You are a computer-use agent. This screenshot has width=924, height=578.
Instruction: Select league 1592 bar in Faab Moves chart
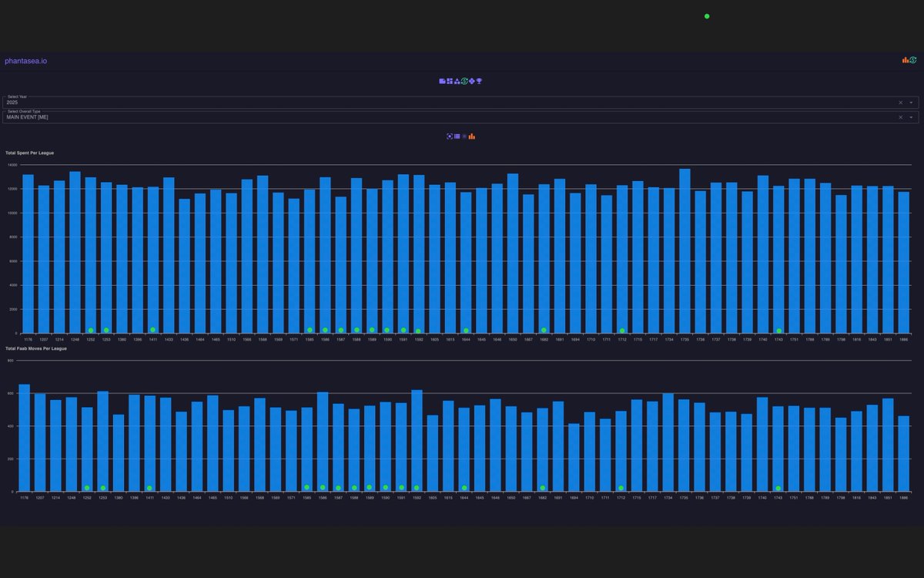click(x=417, y=440)
